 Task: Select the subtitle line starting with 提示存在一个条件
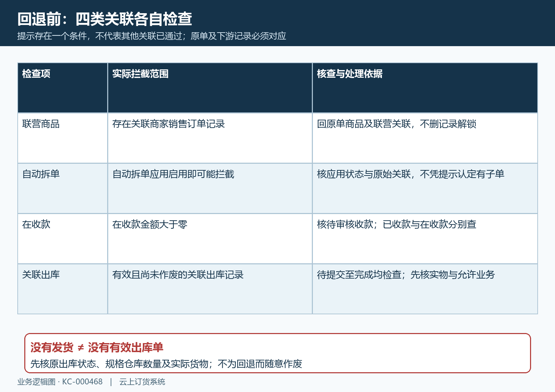pyautogui.click(x=152, y=36)
